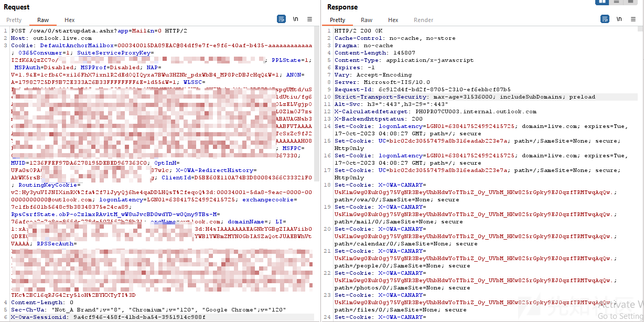The width and height of the screenshot is (644, 322).
Task: Click 'RoutingKeyCookie=' in the request
Action: click(x=50, y=185)
